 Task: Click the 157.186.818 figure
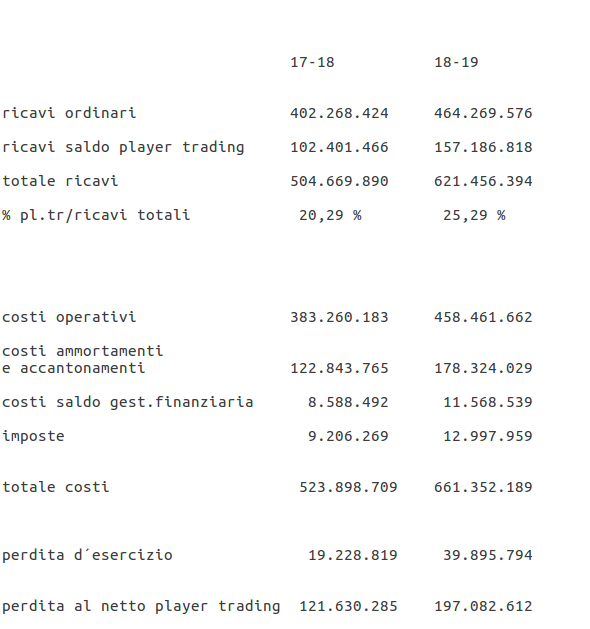483,147
